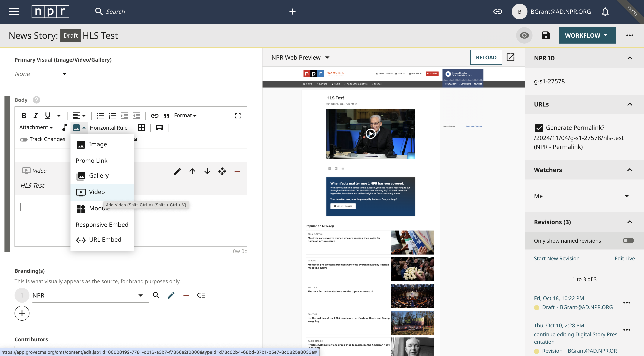Image resolution: width=644 pixels, height=356 pixels.
Task: Click the link icon in top bar
Action: coord(497,12)
